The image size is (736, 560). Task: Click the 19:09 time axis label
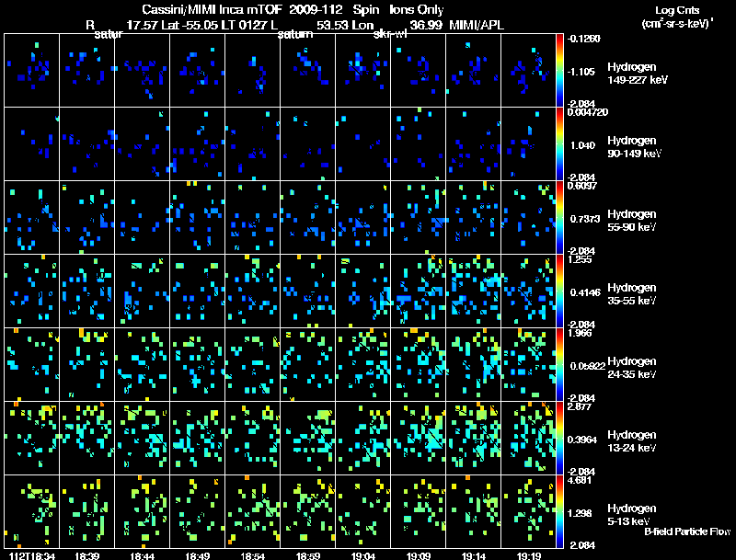[419, 555]
